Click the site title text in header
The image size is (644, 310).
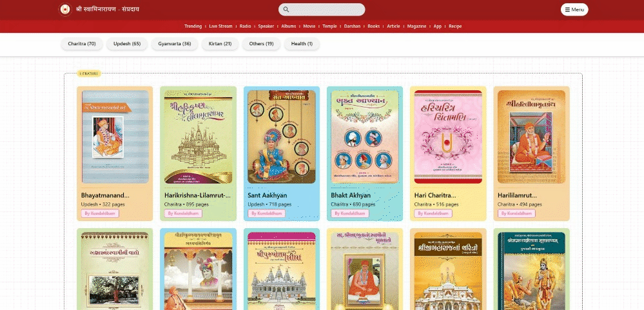pyautogui.click(x=108, y=9)
